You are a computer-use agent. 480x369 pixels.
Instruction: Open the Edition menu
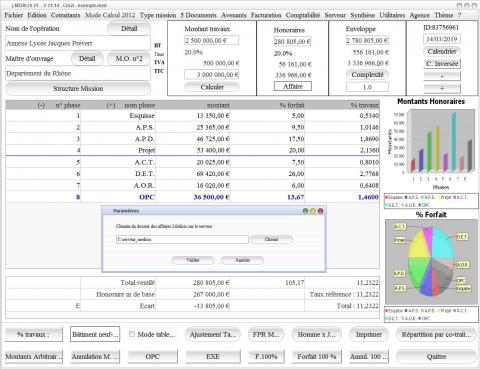tap(37, 15)
